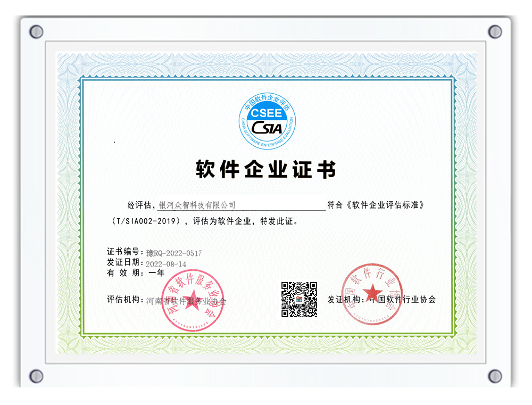532x405 pixels.
Task: Click the title 软件企业证书
Action: tap(265, 169)
